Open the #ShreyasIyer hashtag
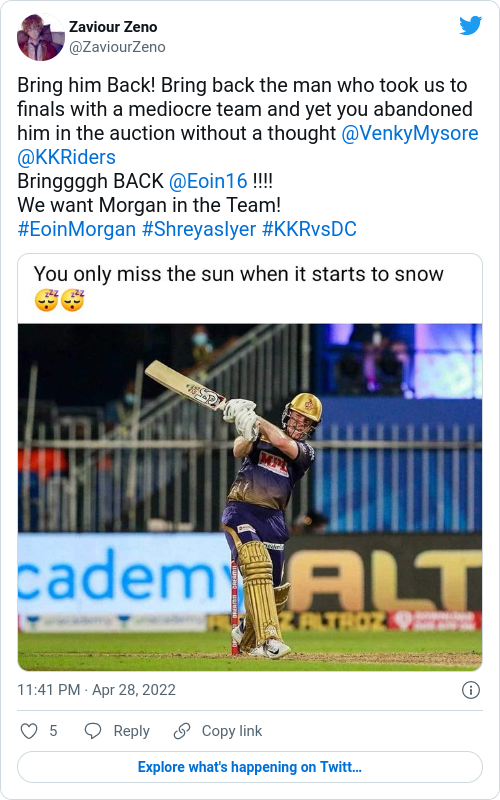 click(x=199, y=229)
